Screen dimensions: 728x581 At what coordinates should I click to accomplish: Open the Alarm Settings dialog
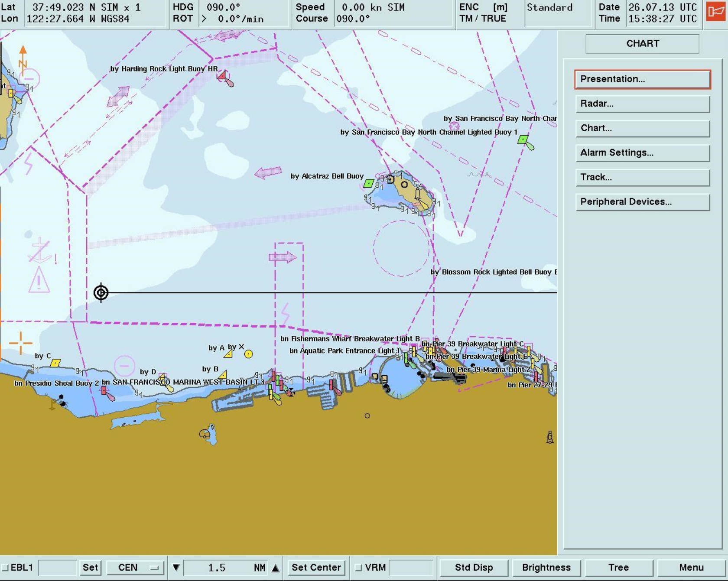[x=642, y=153]
